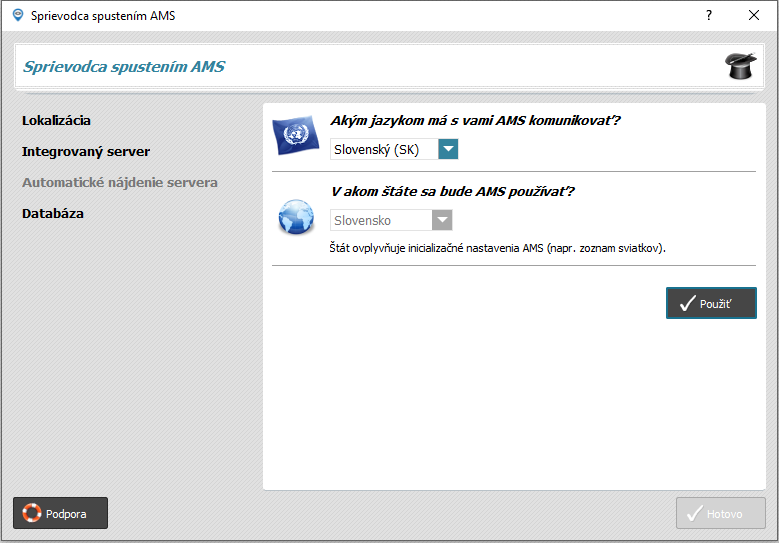Click the note about Štát ovplyvňuje nastavenia
Viewport: 779px width, 543px height.
click(x=497, y=248)
